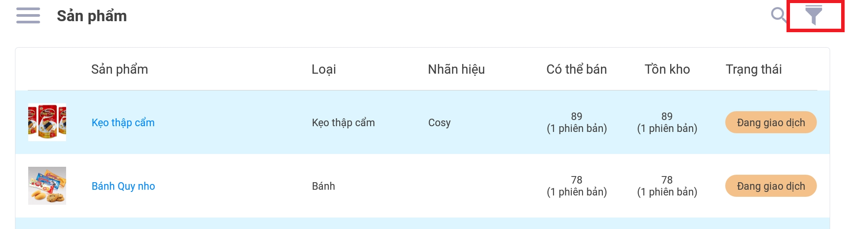Viewport: 868px width, 229px height.
Task: Click the 78 inventory quantity for Bánh Quy nho
Action: pyautogui.click(x=667, y=180)
